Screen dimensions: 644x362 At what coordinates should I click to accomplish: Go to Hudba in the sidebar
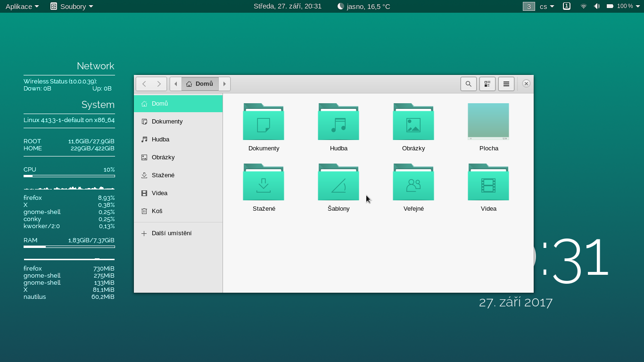[178, 140]
